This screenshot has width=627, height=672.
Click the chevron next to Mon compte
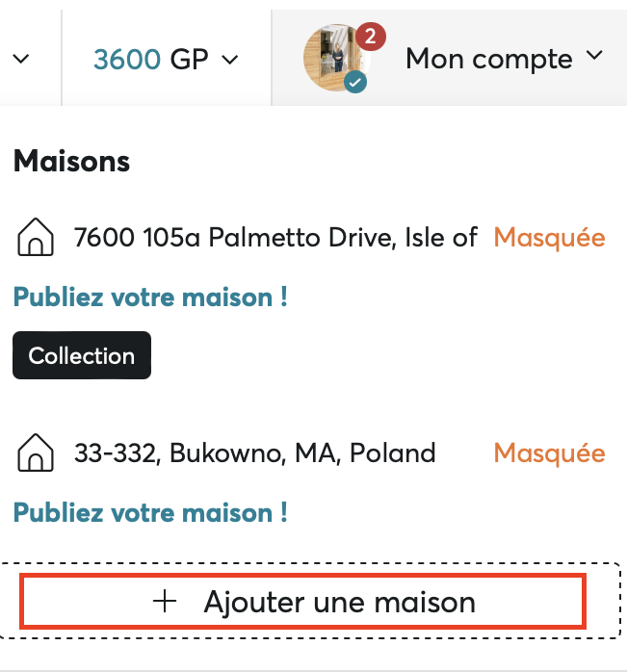point(594,57)
